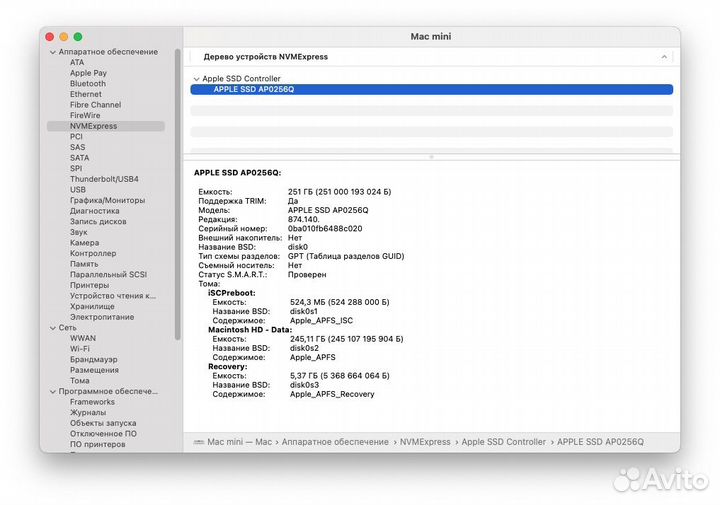
Task: Select SATA in the sidebar
Action: (79, 157)
